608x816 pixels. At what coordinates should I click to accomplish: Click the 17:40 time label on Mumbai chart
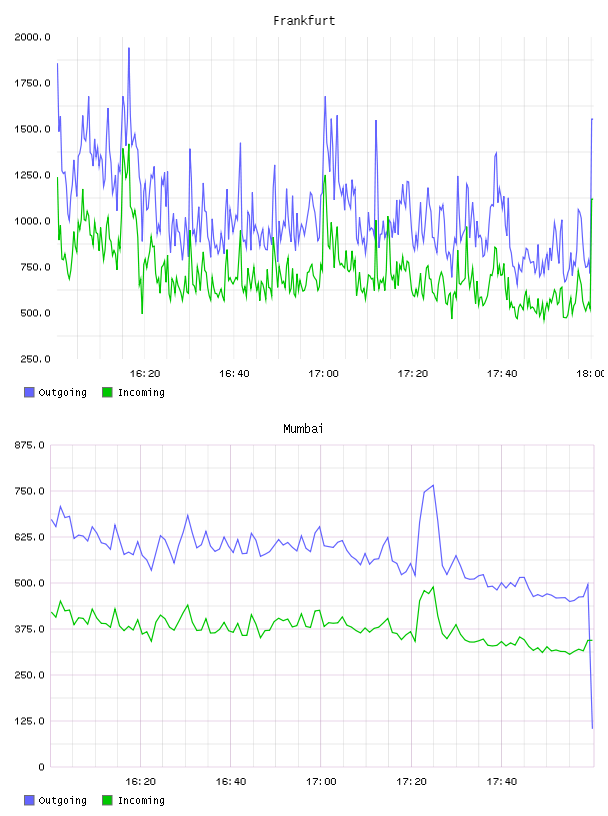click(502, 782)
